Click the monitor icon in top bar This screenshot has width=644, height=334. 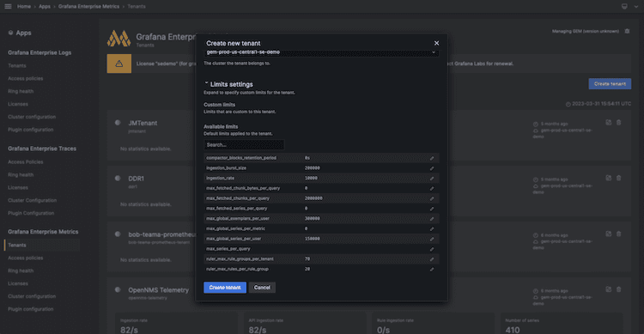[624, 6]
